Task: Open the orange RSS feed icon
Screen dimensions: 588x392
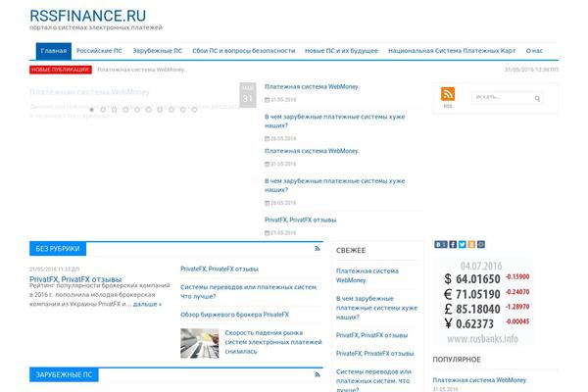Action: (x=448, y=94)
